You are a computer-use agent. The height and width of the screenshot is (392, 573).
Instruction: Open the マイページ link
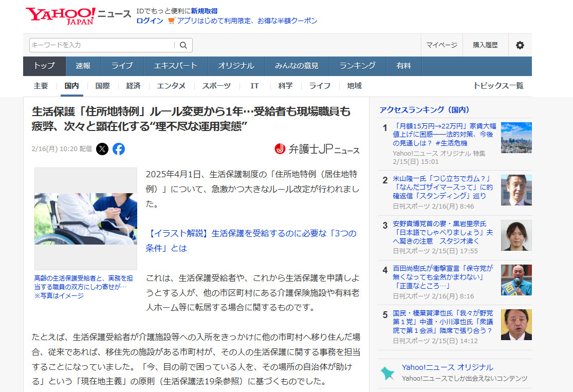[441, 45]
